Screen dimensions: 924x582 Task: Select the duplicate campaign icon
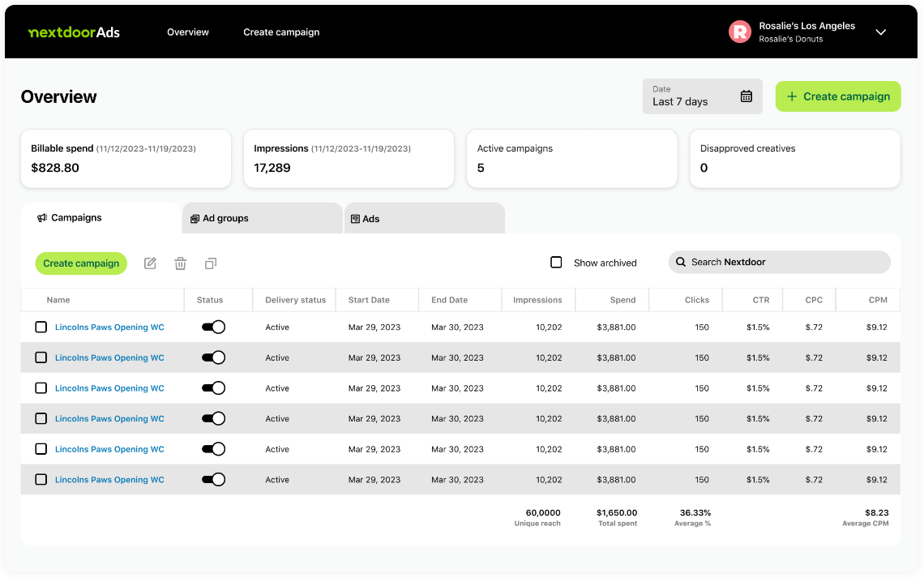(211, 263)
